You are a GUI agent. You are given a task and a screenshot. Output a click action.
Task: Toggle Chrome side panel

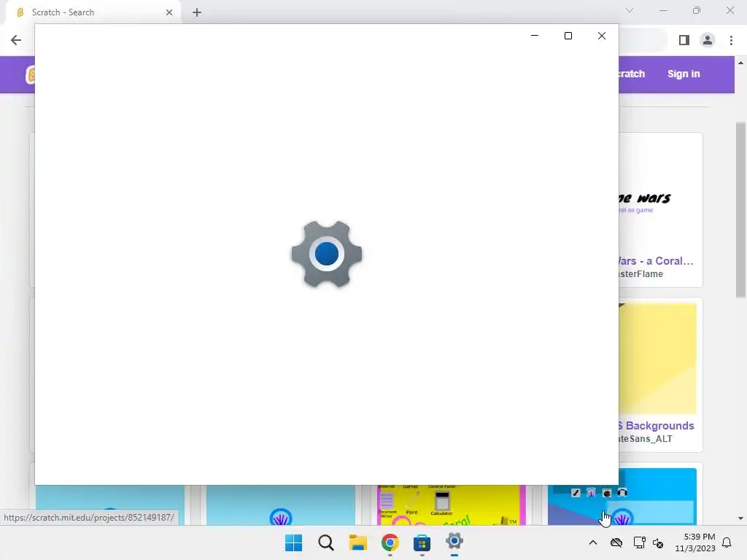point(684,40)
